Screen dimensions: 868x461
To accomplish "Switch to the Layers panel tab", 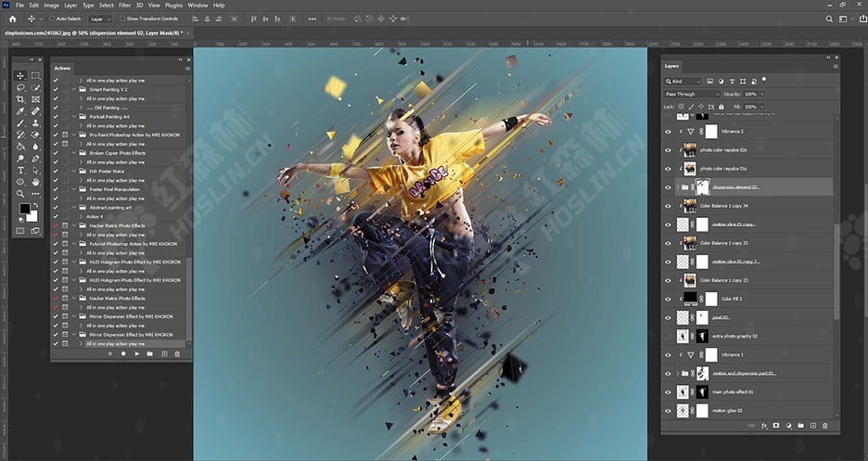I will (x=671, y=66).
